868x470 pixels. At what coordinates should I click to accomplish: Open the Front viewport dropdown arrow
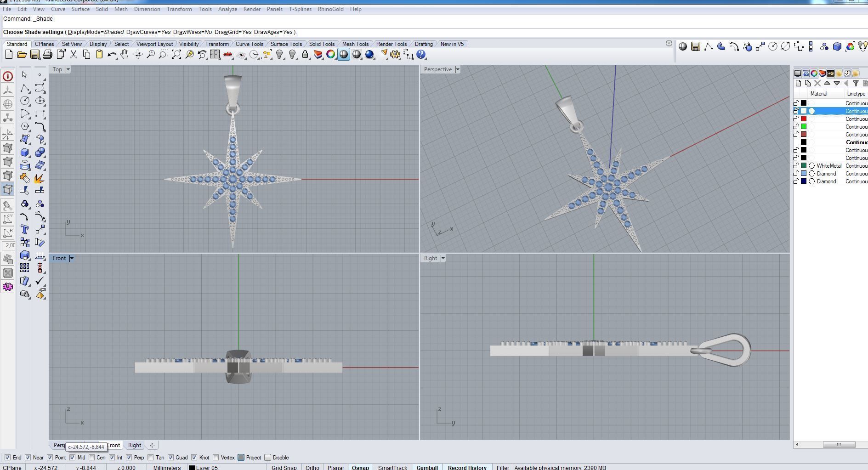[71, 258]
